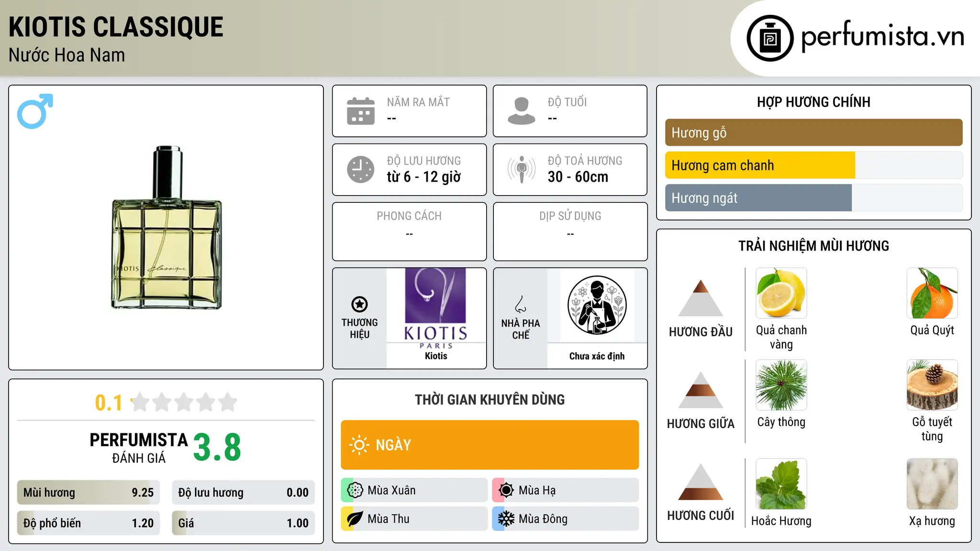Click the sun icon for Mùa Hạ
Image resolution: width=980 pixels, height=551 pixels.
[506, 490]
